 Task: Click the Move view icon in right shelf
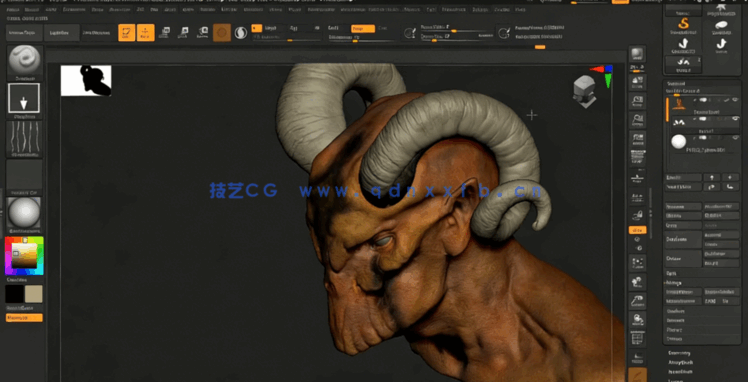637,282
